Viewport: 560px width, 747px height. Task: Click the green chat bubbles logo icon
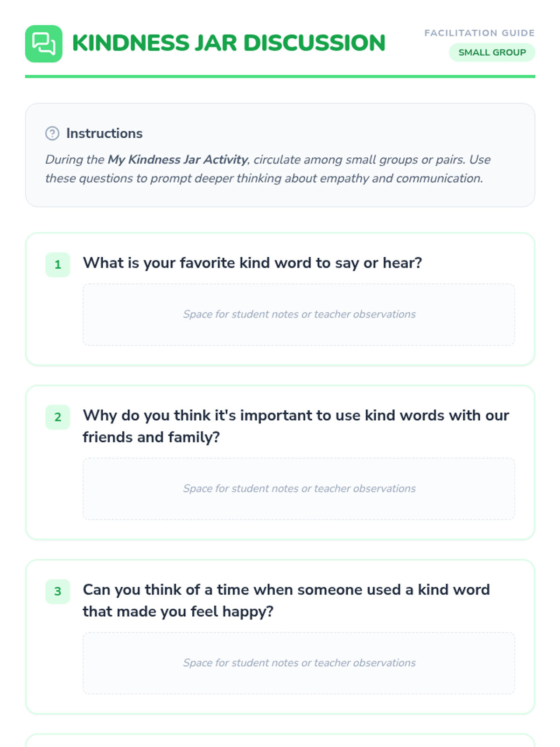tap(43, 43)
